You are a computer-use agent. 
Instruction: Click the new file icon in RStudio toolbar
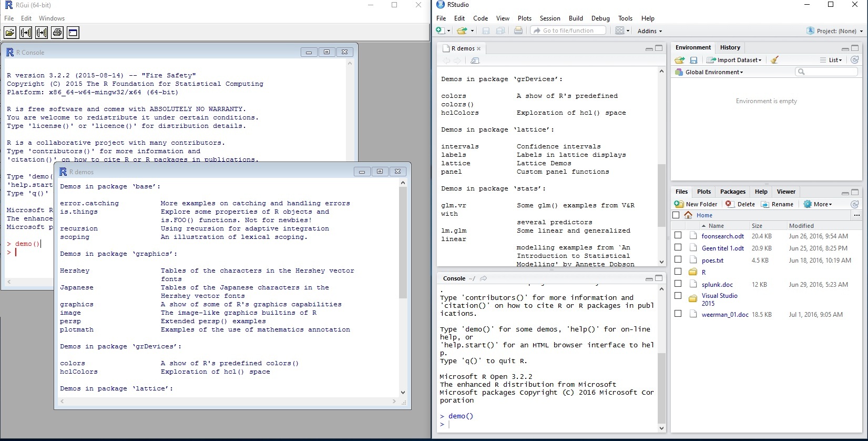coord(440,31)
